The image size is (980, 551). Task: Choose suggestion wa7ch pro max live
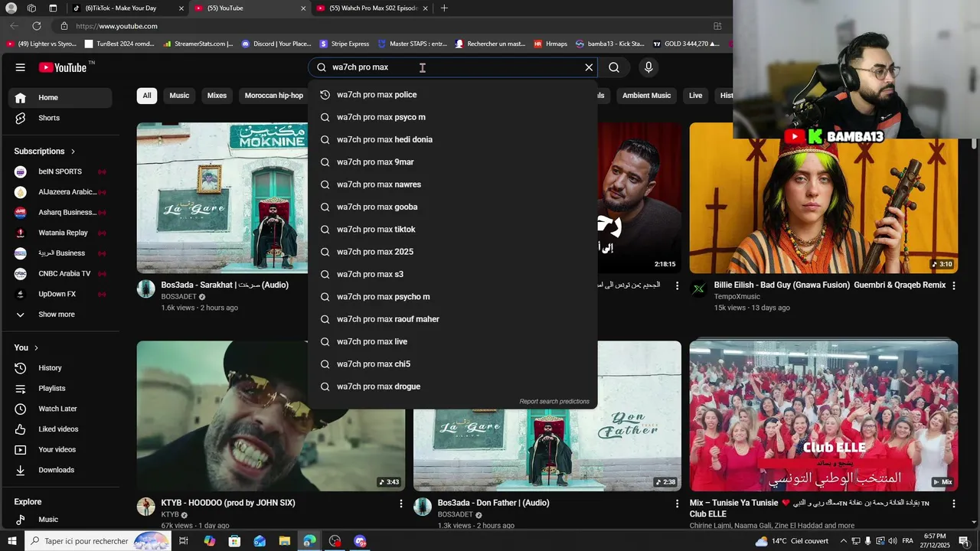click(x=452, y=341)
